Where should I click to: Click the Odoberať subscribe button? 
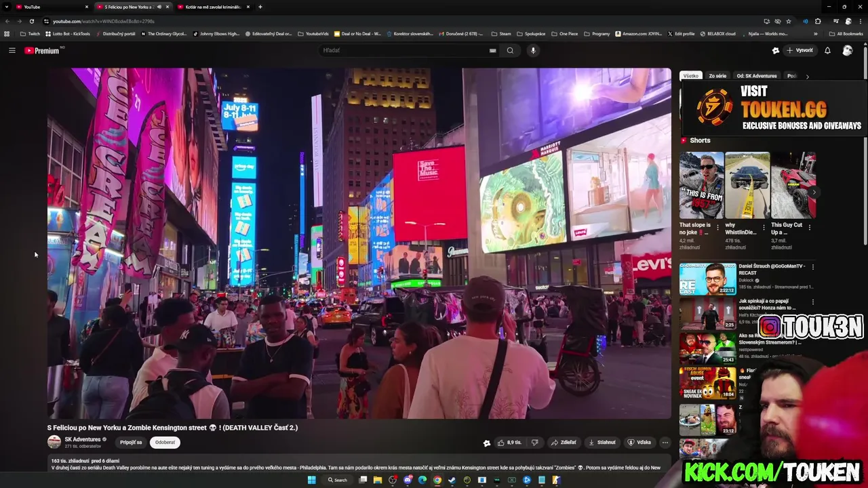[x=165, y=443]
